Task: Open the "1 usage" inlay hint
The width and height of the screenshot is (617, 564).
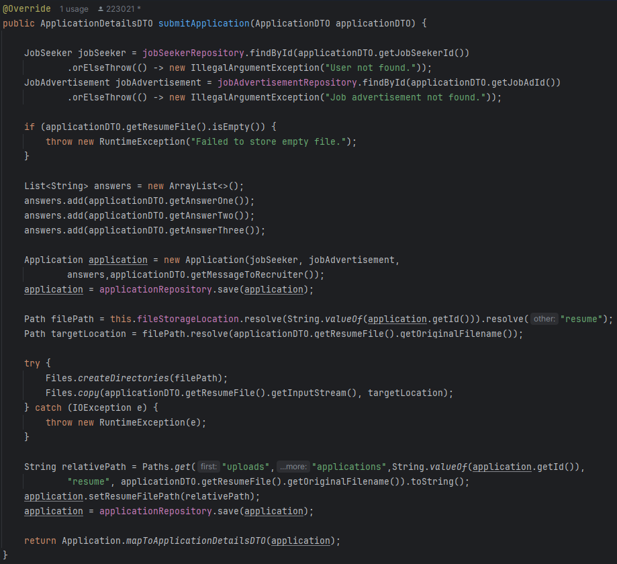Action: coord(73,9)
